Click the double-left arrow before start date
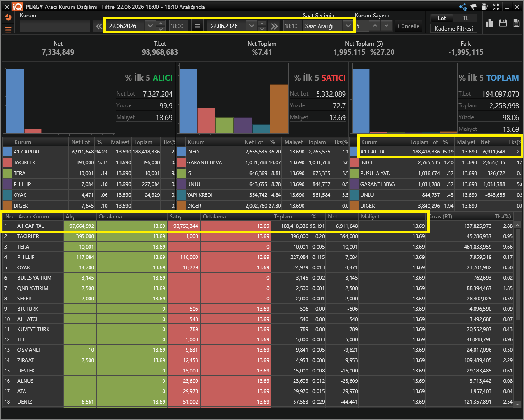The image size is (524, 420). coord(99,26)
